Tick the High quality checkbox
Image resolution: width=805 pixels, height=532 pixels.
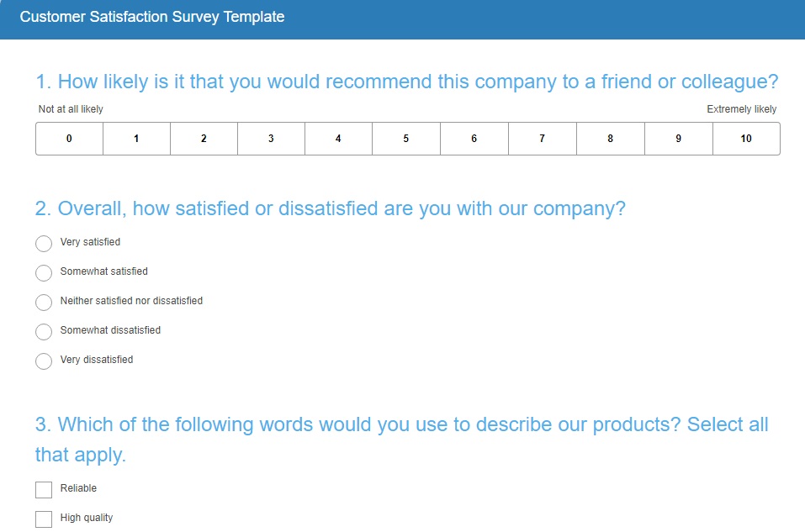pos(44,519)
